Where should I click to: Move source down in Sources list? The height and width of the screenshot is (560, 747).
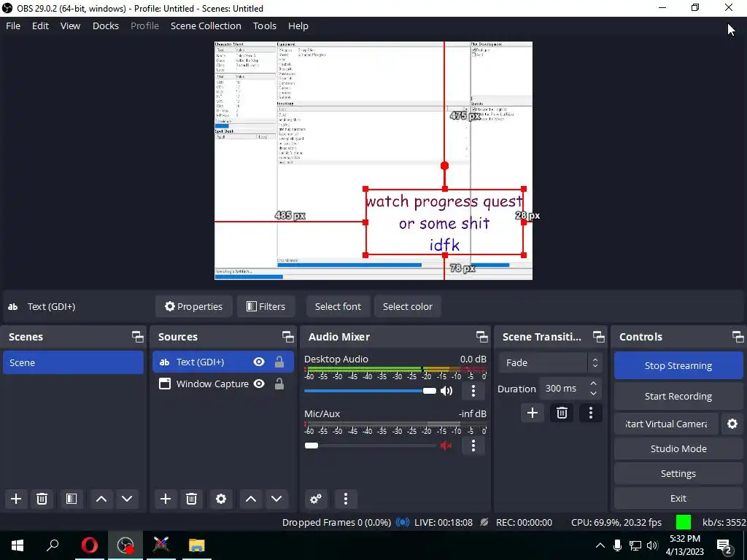(276, 499)
